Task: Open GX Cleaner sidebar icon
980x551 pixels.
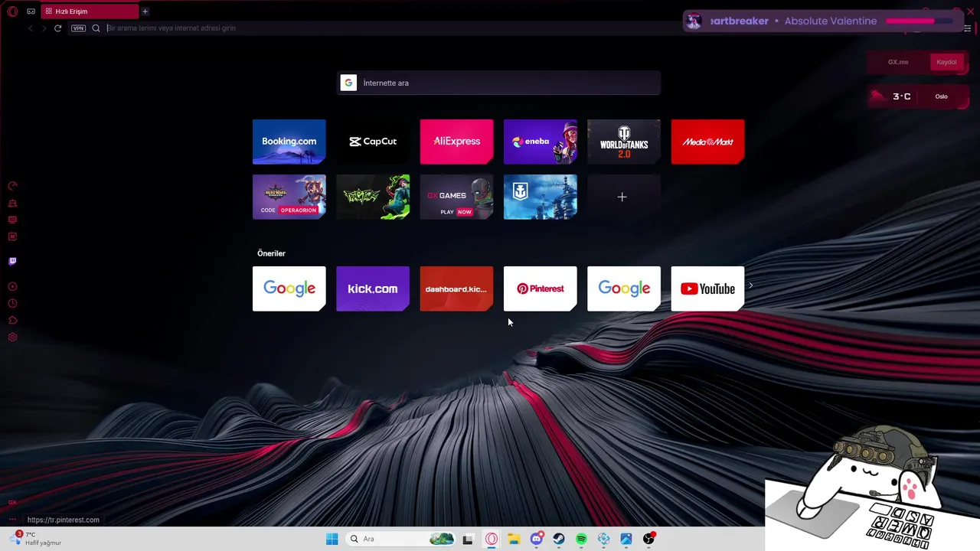Action: tap(12, 203)
